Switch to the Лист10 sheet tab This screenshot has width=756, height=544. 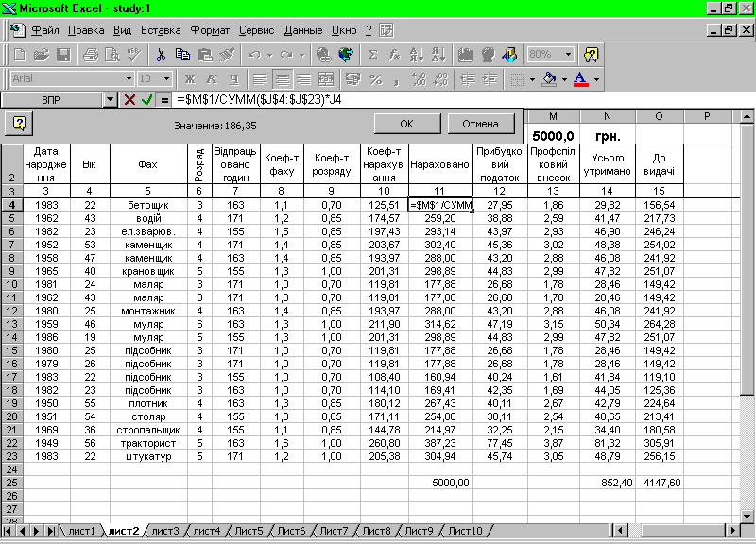pyautogui.click(x=465, y=531)
